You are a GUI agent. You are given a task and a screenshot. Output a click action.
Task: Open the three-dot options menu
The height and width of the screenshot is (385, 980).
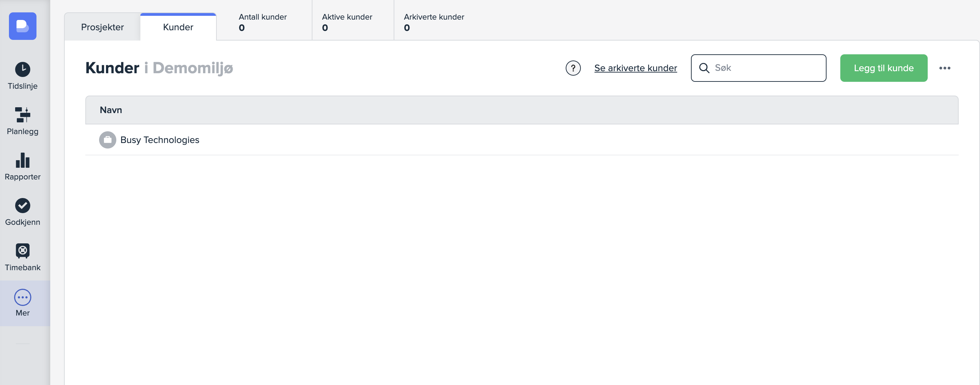[944, 68]
